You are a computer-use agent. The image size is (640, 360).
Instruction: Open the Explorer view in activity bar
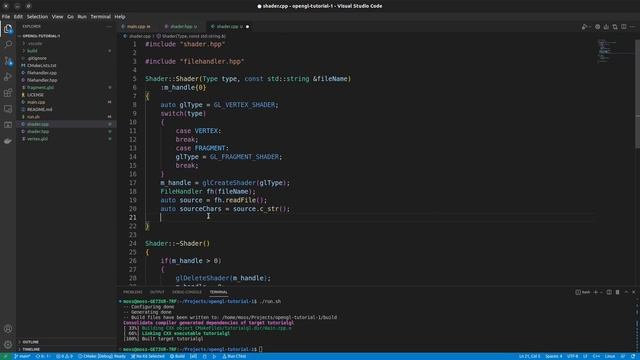pyautogui.click(x=8, y=29)
